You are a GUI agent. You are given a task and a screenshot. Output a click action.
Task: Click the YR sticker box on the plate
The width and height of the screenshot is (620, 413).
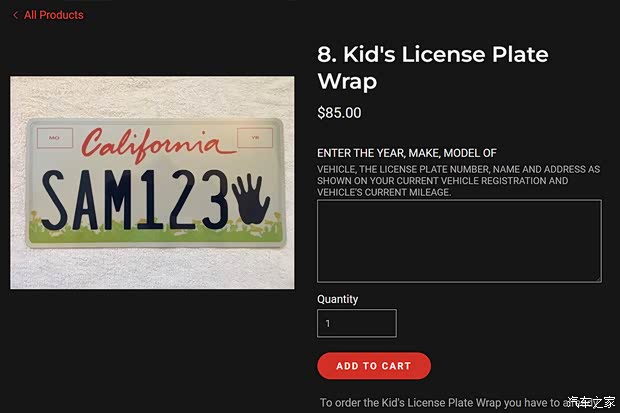pos(255,138)
